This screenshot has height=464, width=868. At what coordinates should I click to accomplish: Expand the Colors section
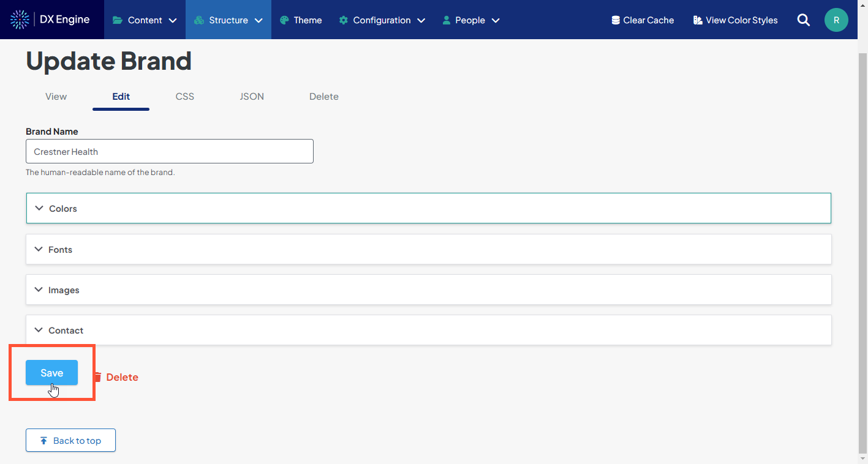[429, 209]
